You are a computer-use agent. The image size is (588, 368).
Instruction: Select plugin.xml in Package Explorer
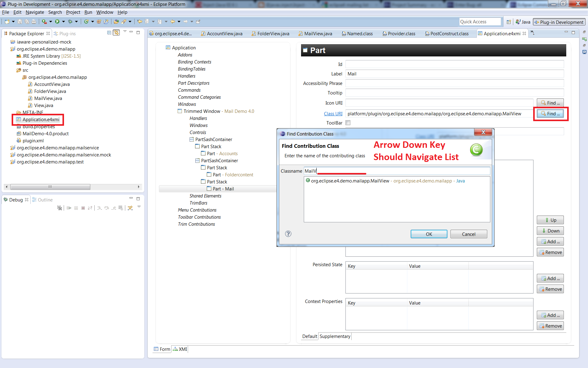30,140
